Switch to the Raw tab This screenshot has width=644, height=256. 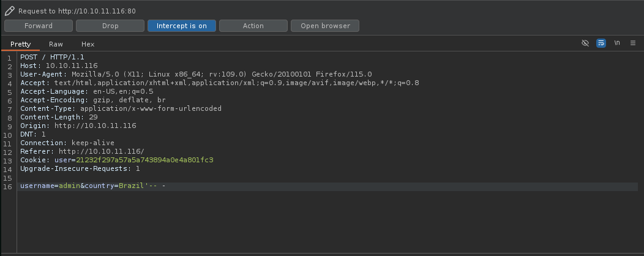coord(56,44)
